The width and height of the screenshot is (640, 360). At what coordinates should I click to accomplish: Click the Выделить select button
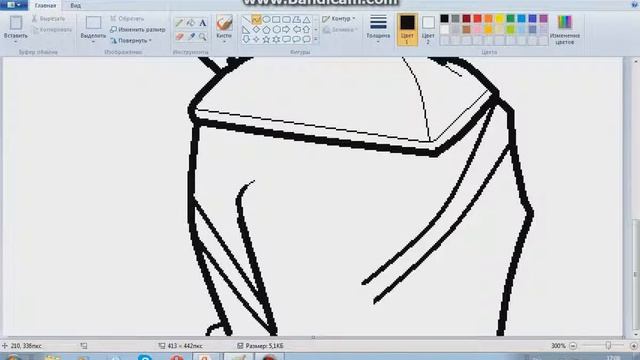coord(93,27)
